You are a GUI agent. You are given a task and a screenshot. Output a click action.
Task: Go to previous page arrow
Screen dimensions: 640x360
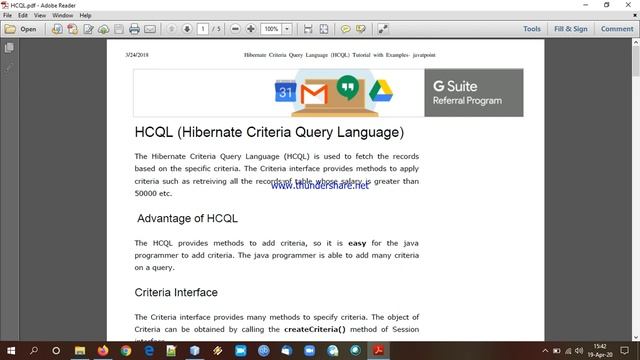point(172,29)
